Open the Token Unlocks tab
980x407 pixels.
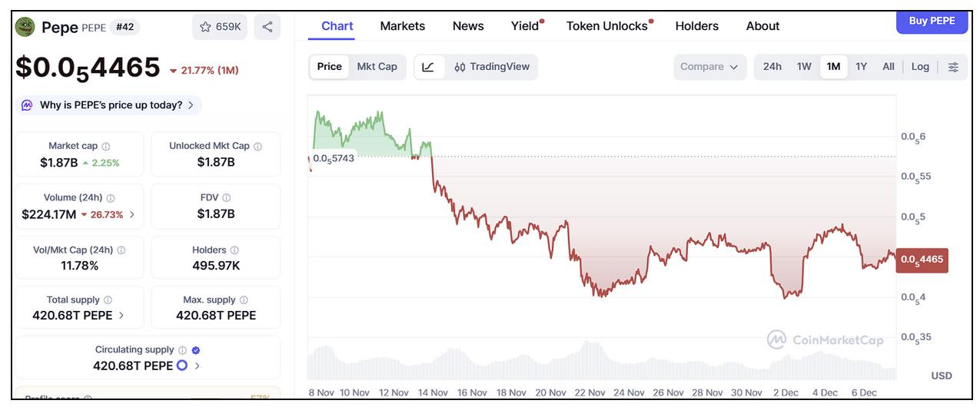pos(607,26)
